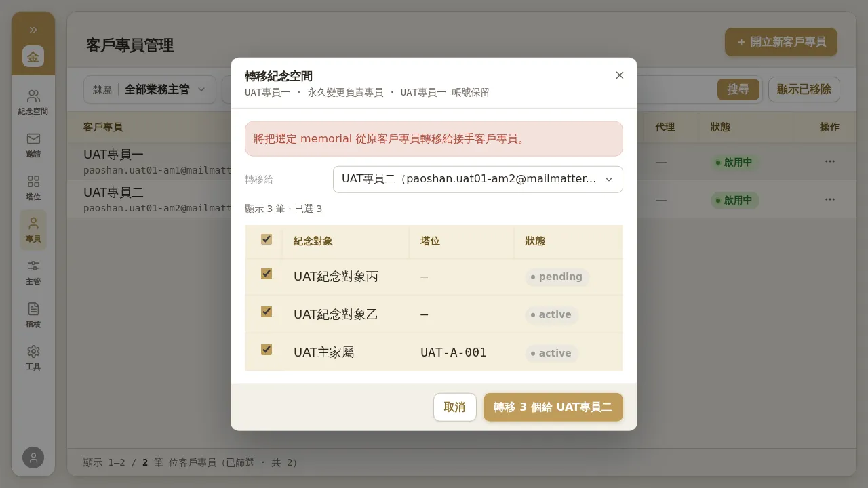The image size is (868, 488).
Task: Click the pagination summary 顯示 1–2 / 2 筆
Action: pyautogui.click(x=123, y=462)
